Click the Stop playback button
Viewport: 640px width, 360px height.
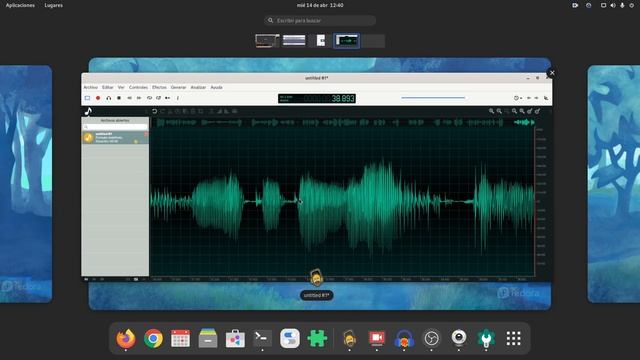[x=119, y=98]
